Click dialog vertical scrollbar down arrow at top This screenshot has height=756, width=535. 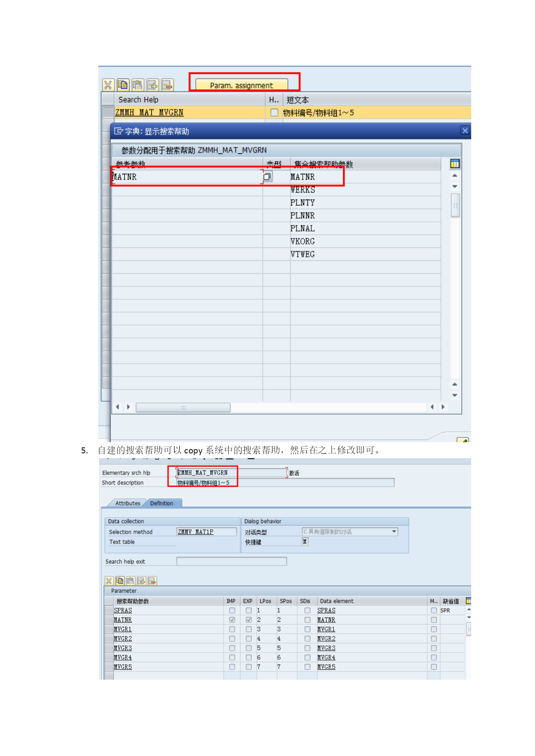tap(455, 187)
